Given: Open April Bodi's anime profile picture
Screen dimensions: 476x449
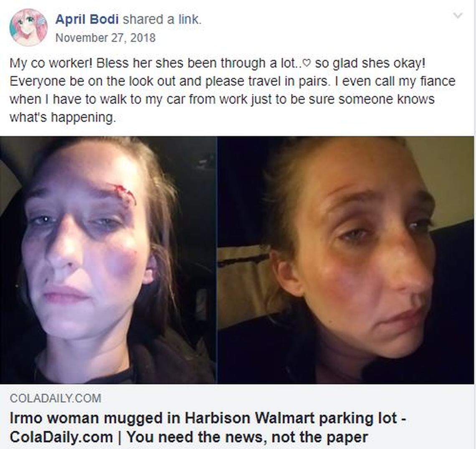Looking at the screenshot, I should pos(28,27).
